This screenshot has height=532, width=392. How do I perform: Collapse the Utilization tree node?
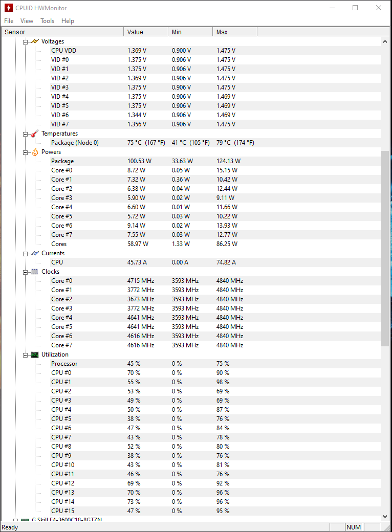[25, 355]
